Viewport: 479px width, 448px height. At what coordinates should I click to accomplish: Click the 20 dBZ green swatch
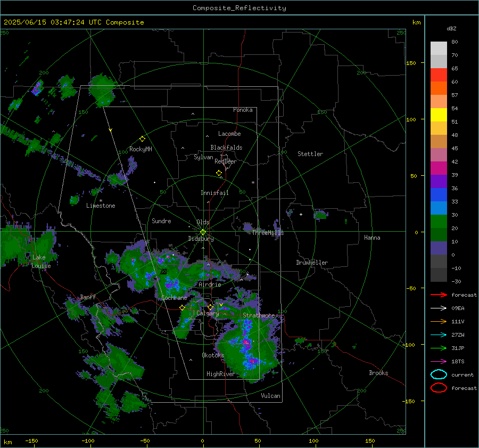(439, 234)
